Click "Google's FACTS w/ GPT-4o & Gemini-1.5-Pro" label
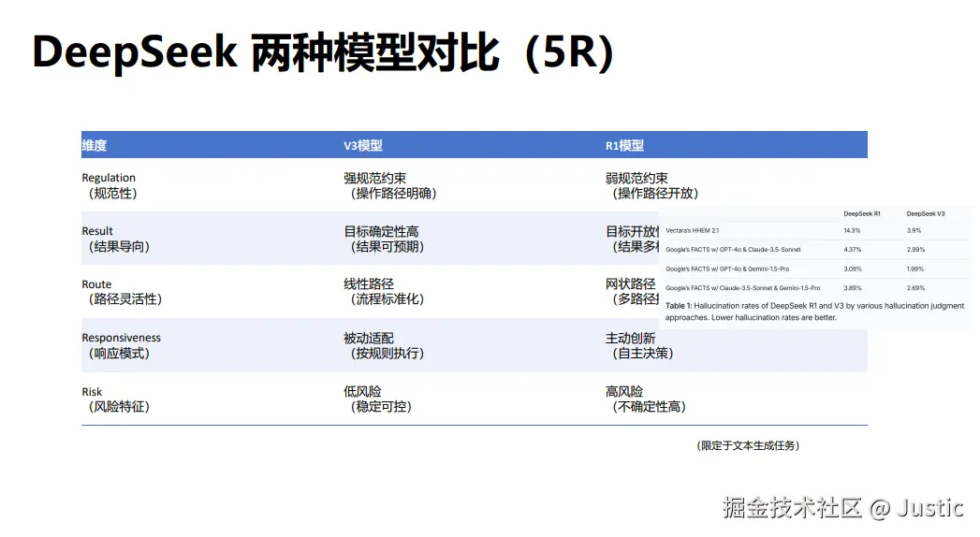 point(727,268)
